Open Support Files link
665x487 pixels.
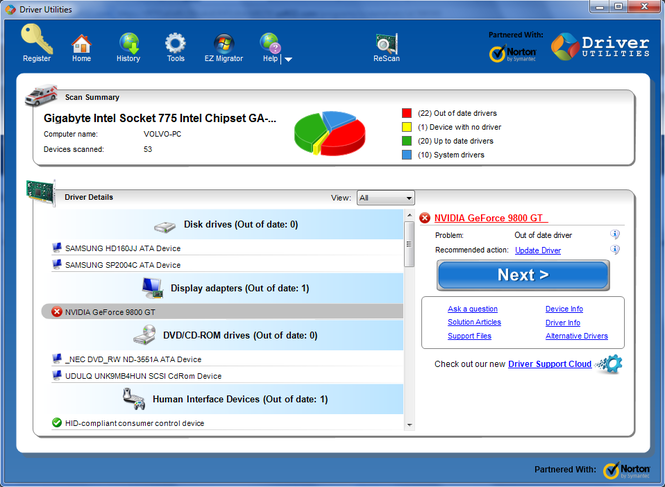469,336
